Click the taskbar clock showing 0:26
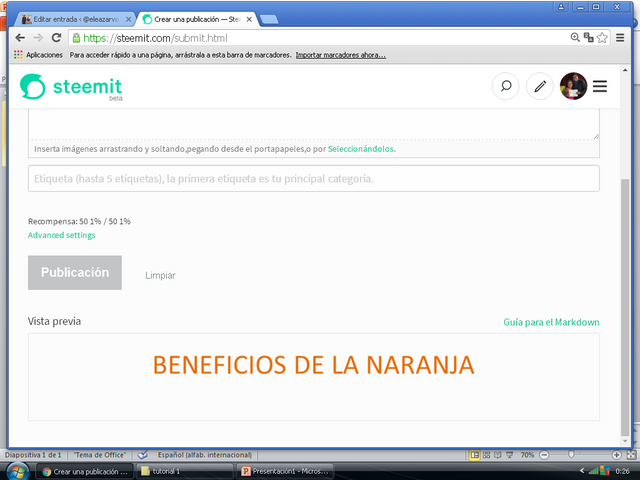The width and height of the screenshot is (640, 480). coord(622,471)
